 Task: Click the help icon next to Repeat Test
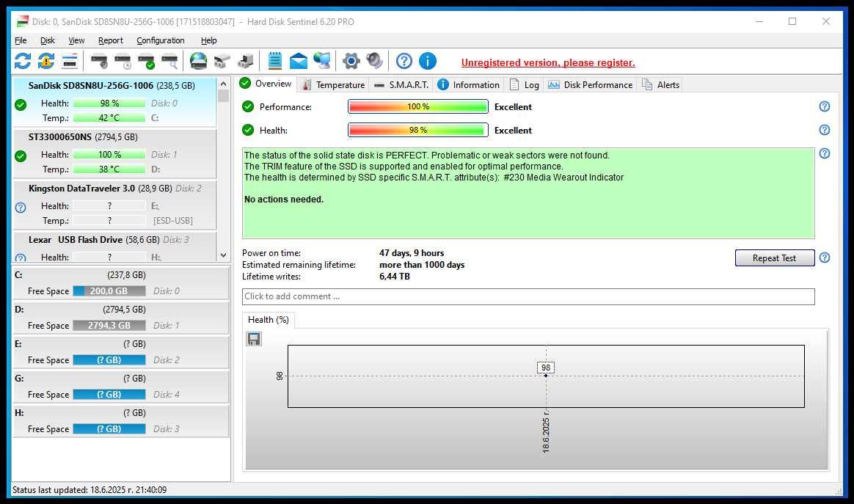click(825, 258)
